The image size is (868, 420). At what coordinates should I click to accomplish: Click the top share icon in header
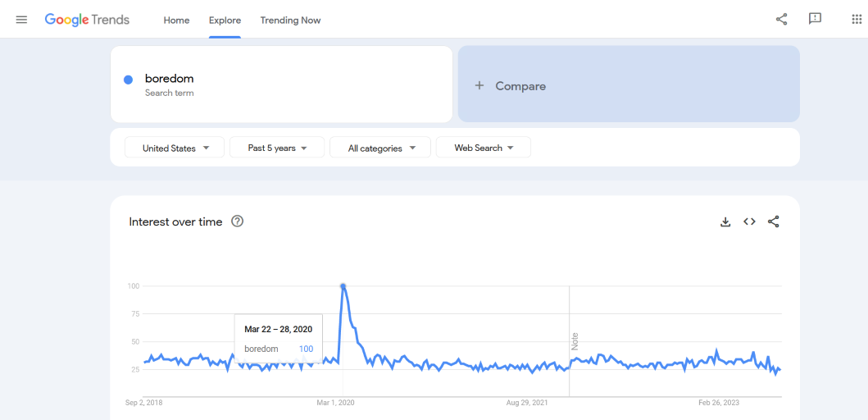tap(782, 20)
